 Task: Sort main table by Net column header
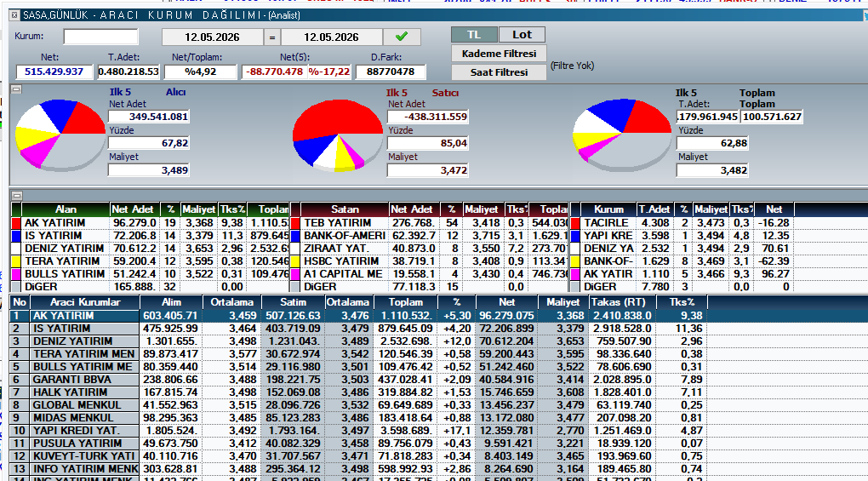click(506, 302)
